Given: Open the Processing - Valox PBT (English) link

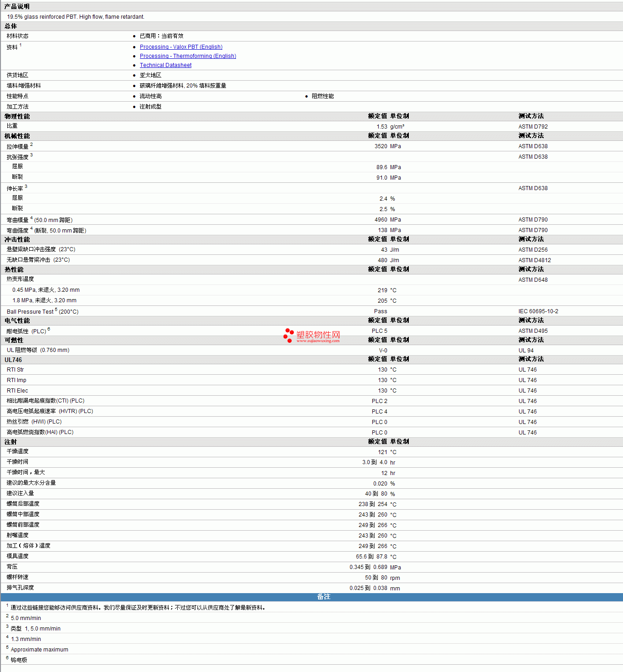Looking at the screenshot, I should (181, 47).
